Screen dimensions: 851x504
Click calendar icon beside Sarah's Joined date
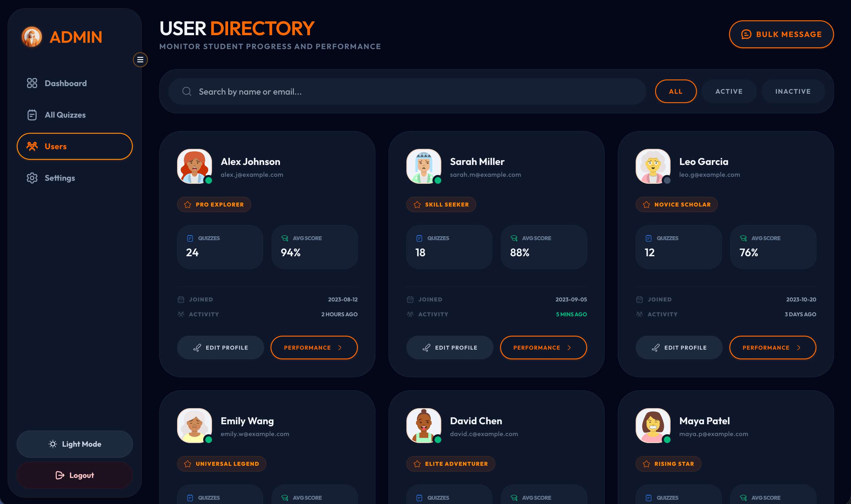tap(410, 300)
